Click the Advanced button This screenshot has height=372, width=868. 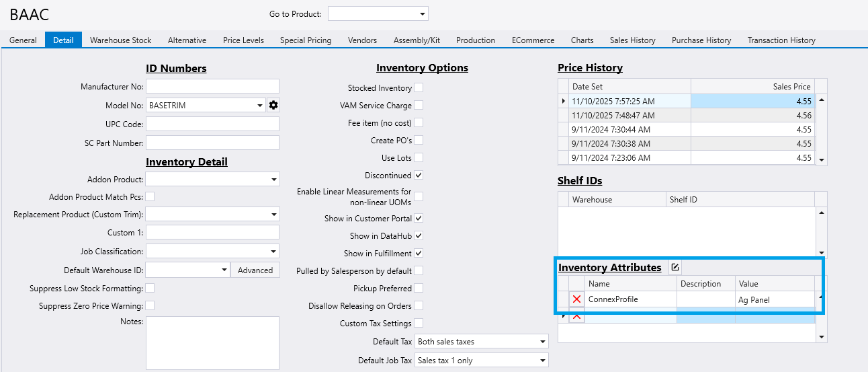255,270
